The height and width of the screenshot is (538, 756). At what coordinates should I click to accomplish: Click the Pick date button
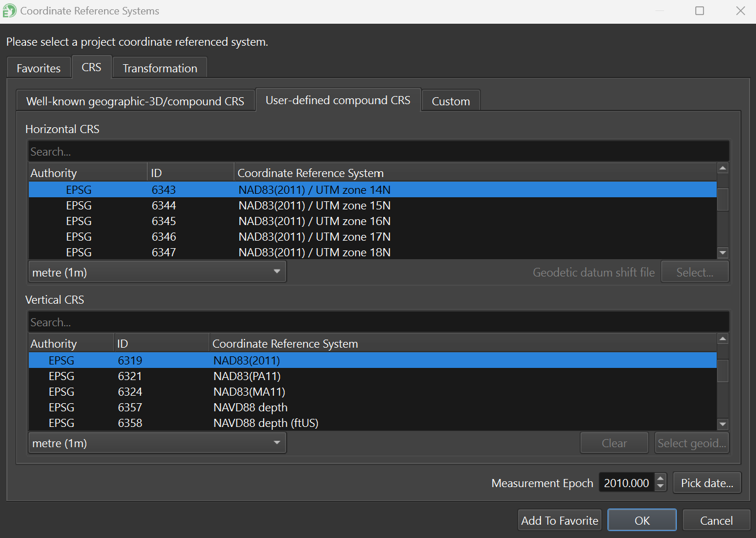(706, 483)
